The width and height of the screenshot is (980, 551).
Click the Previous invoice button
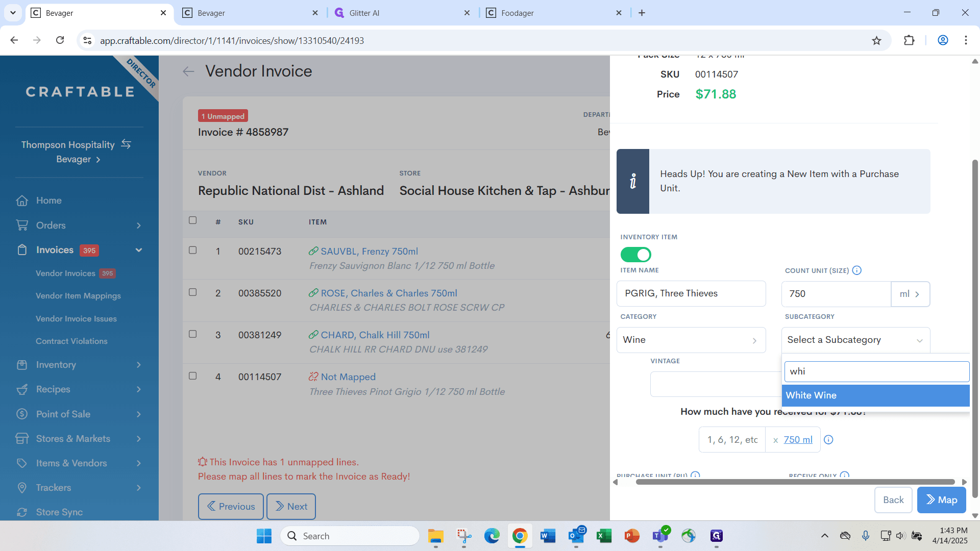point(231,507)
